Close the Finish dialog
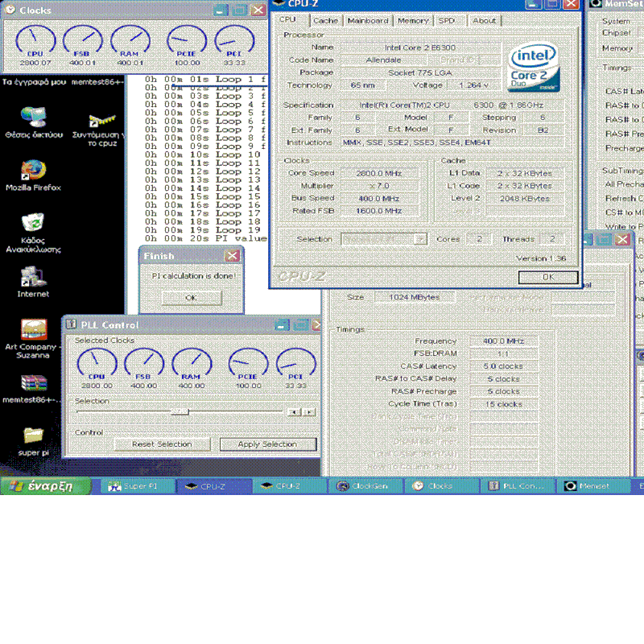Screen dimensions: 644x644 (x=233, y=256)
